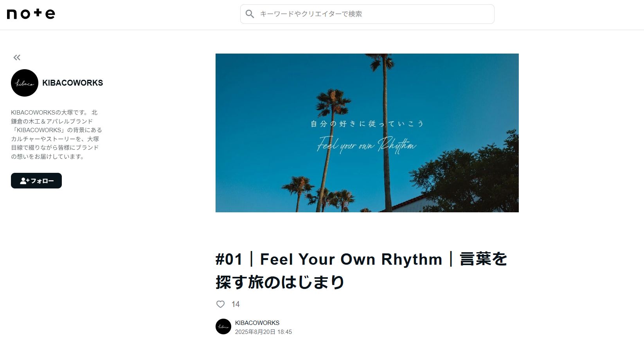Click the palm tree header image

click(x=367, y=133)
